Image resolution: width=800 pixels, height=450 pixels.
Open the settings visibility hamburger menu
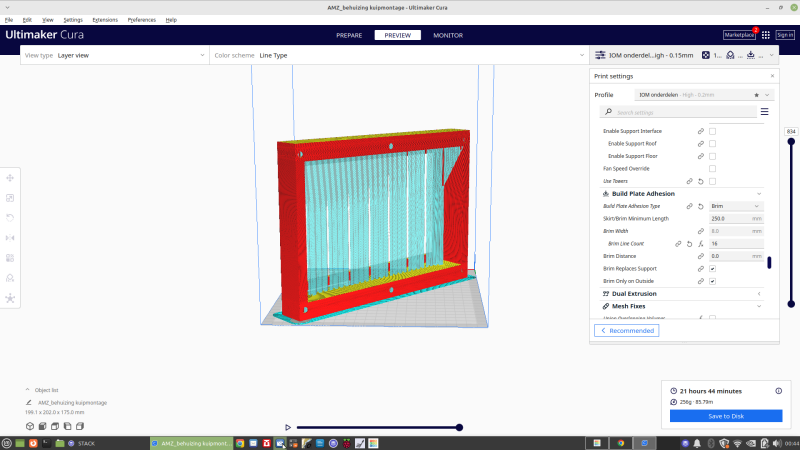765,112
